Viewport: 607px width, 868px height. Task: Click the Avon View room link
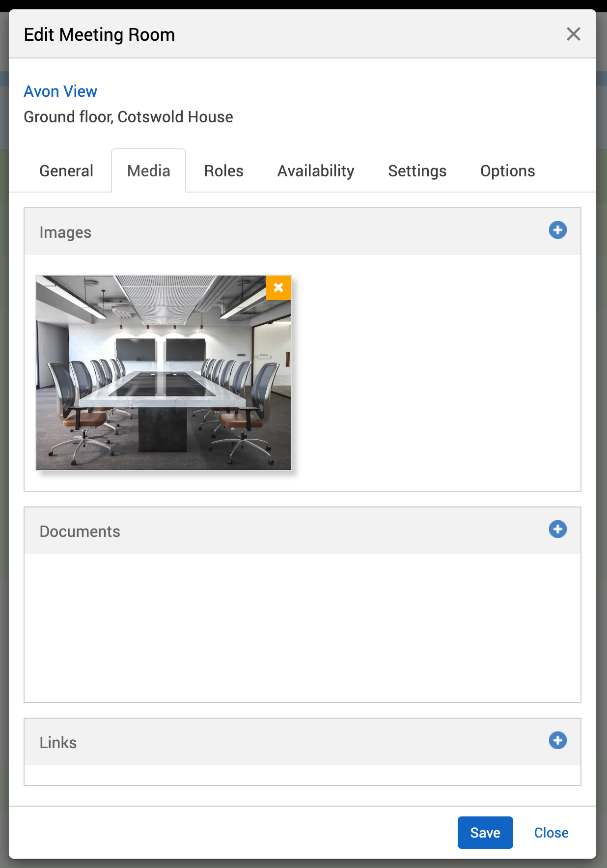[x=60, y=91]
